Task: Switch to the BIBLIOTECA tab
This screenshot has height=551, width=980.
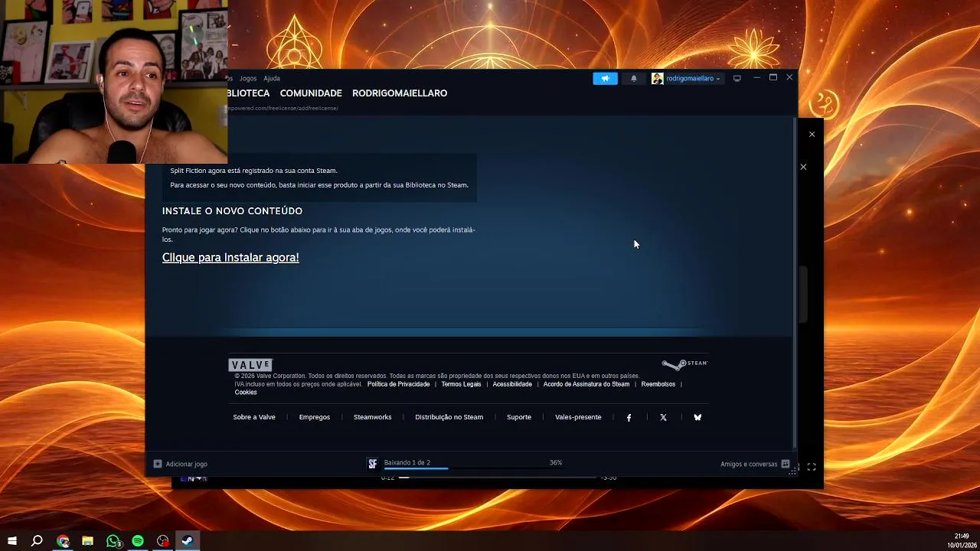Action: pos(249,93)
